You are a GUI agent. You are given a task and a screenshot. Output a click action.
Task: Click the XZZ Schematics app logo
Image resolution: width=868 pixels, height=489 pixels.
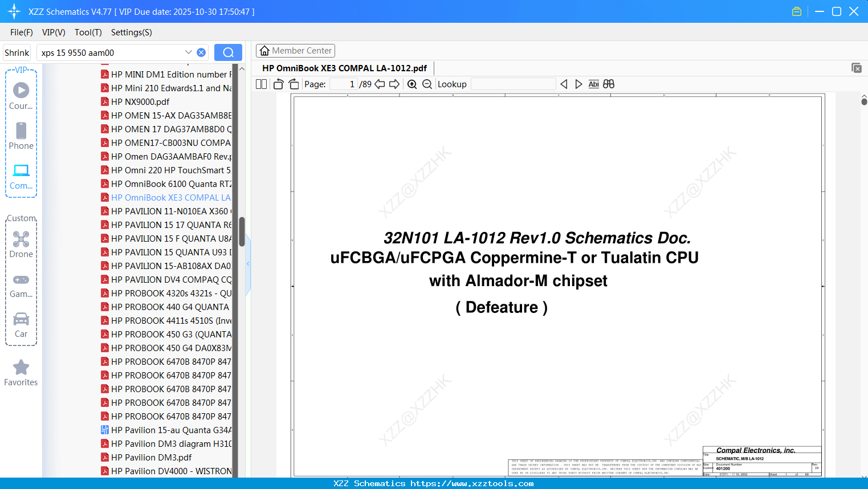[14, 11]
